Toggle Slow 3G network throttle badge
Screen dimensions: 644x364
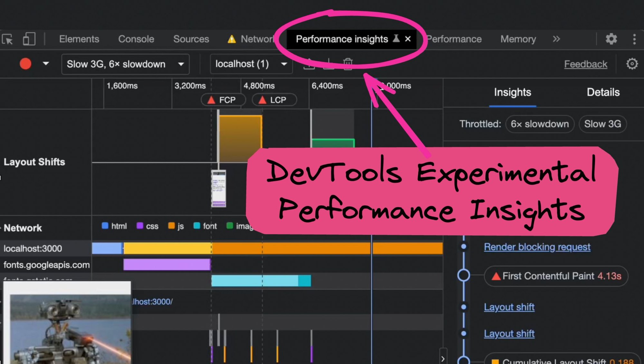coord(603,124)
